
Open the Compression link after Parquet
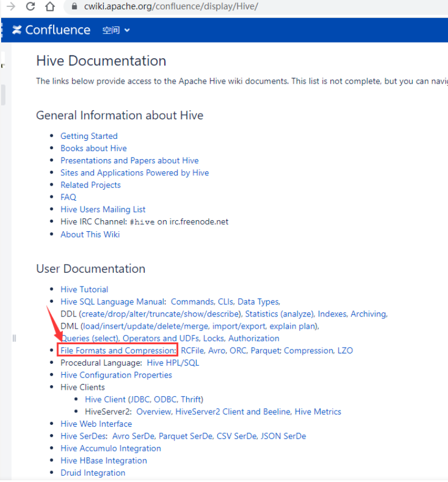pyautogui.click(x=309, y=351)
